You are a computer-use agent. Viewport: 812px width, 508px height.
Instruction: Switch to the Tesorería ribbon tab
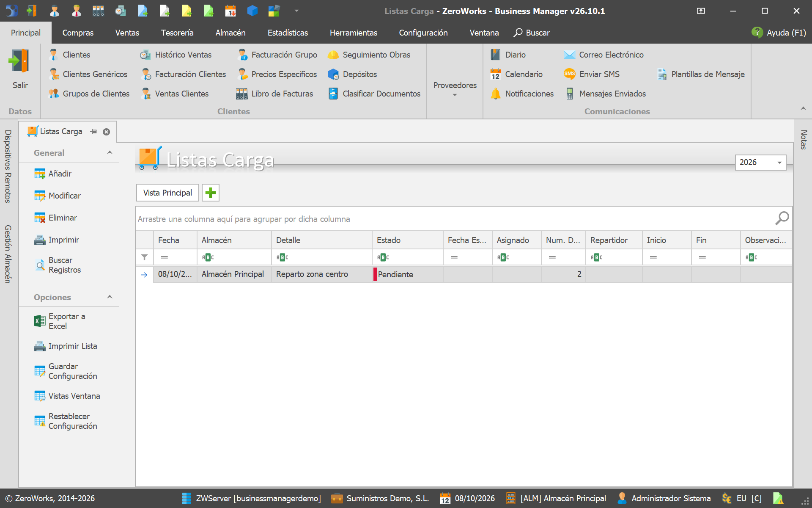[177, 33]
